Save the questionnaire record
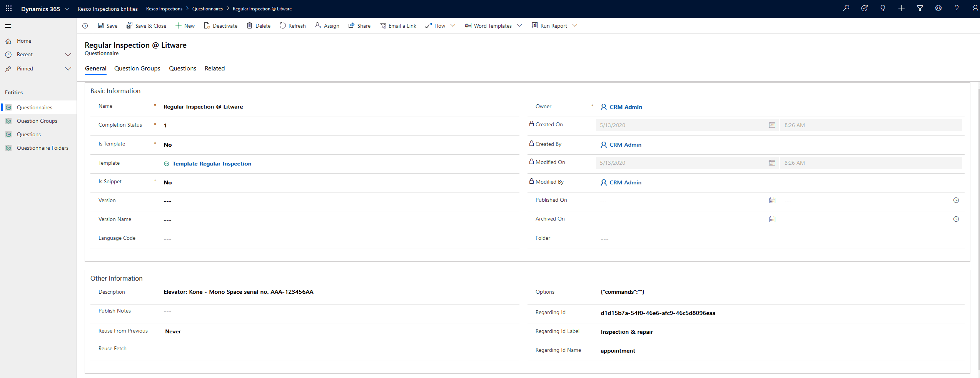Viewport: 980px width, 378px height. (x=107, y=26)
